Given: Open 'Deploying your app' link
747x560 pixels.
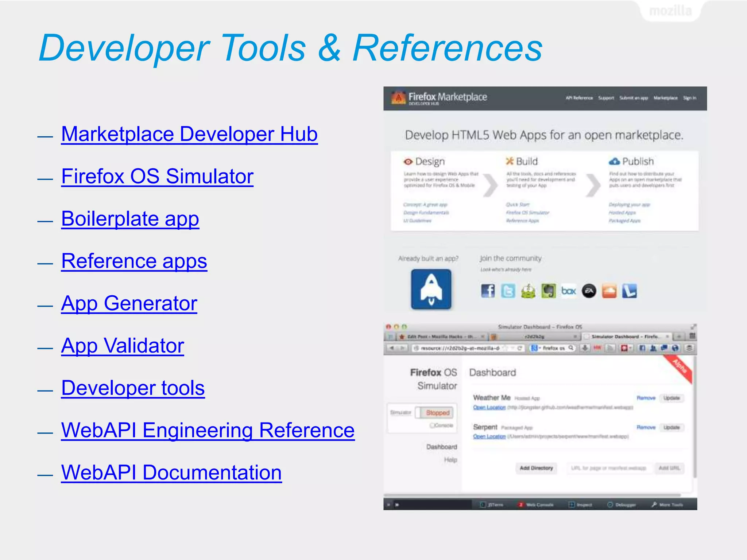Looking at the screenshot, I should 629,205.
